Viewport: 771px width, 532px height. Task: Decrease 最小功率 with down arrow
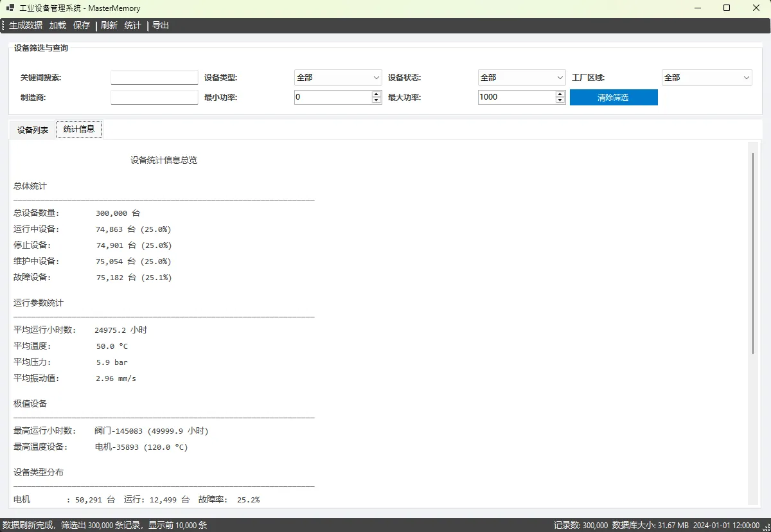(x=377, y=100)
